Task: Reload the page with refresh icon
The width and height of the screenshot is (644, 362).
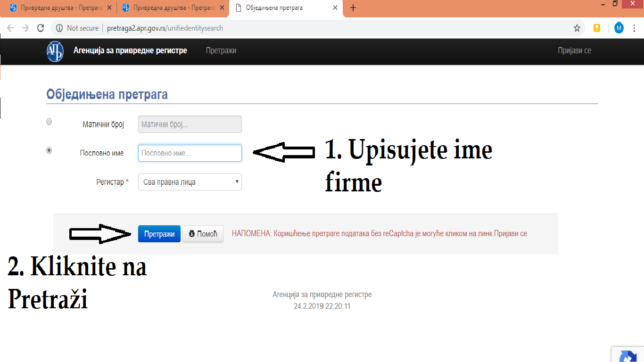Action: [41, 28]
